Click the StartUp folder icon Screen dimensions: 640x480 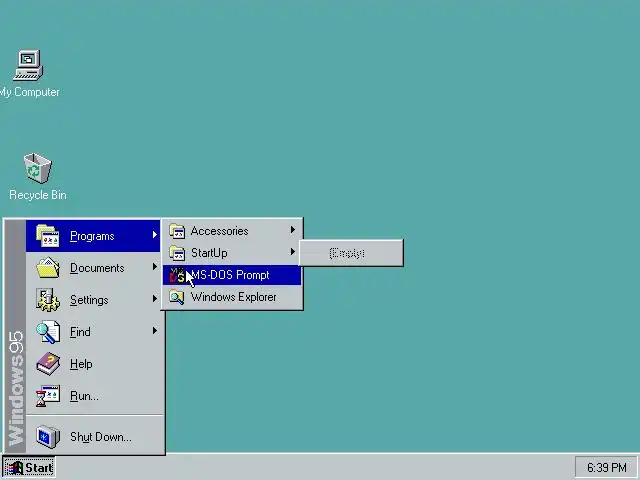(177, 253)
